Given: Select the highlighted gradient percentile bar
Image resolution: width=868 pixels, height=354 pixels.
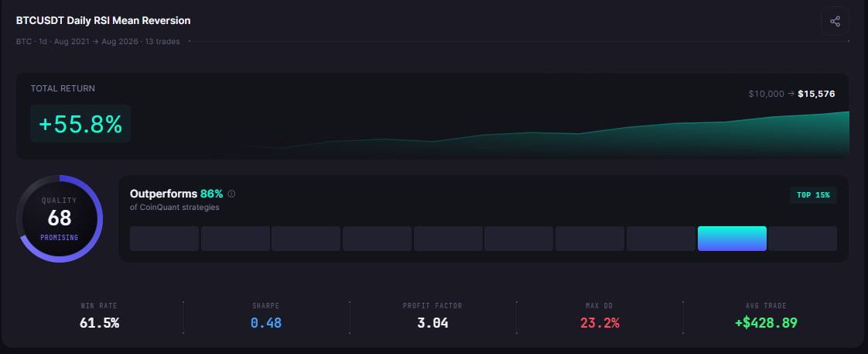Looking at the screenshot, I should [x=732, y=239].
